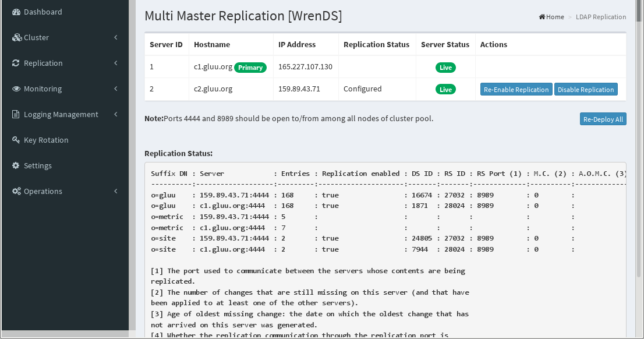Click the Re-Deploy All button
This screenshot has width=644, height=339.
pos(603,119)
